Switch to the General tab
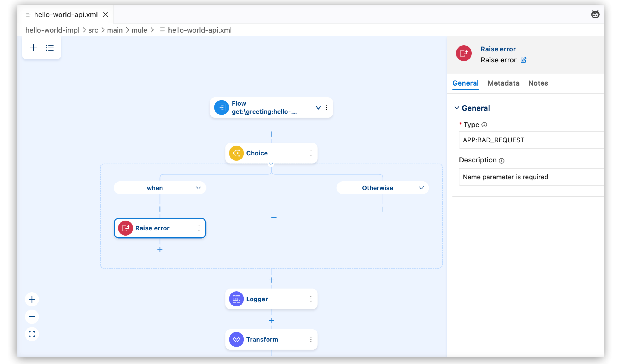This screenshot has height=364, width=632. (465, 83)
